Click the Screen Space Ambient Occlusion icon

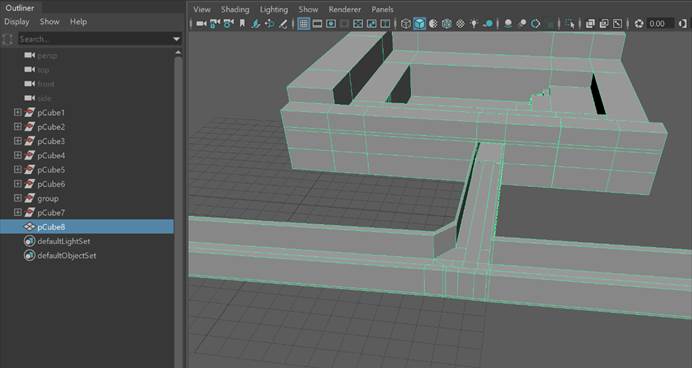(508, 23)
